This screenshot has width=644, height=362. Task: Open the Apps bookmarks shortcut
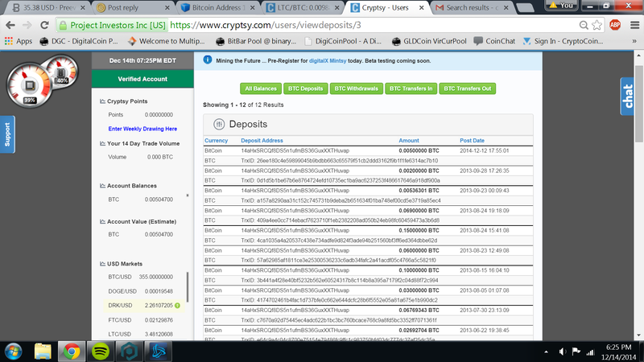(x=19, y=41)
